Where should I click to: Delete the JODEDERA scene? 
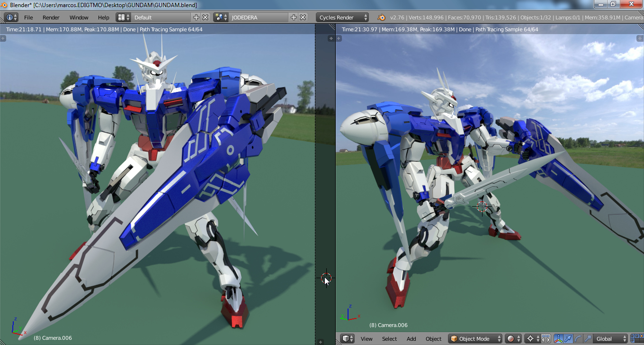[303, 18]
